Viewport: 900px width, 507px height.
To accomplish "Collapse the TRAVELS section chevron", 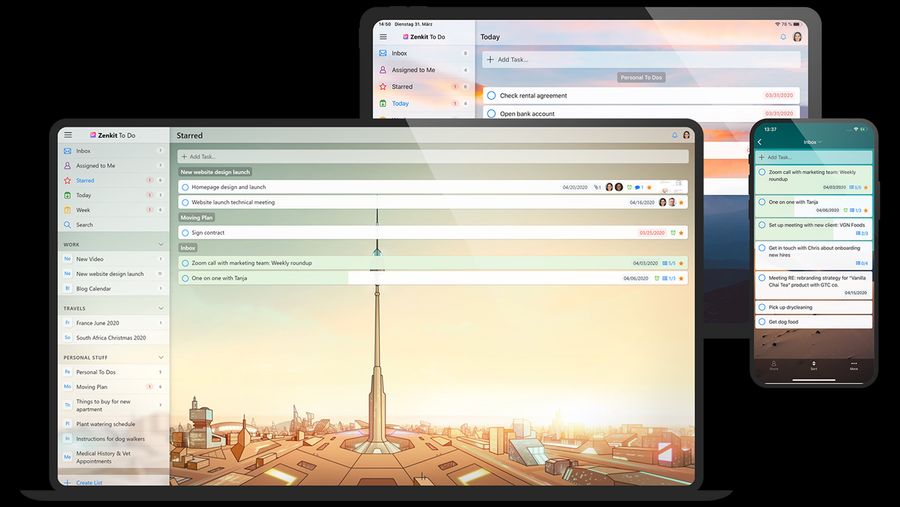I will [161, 308].
